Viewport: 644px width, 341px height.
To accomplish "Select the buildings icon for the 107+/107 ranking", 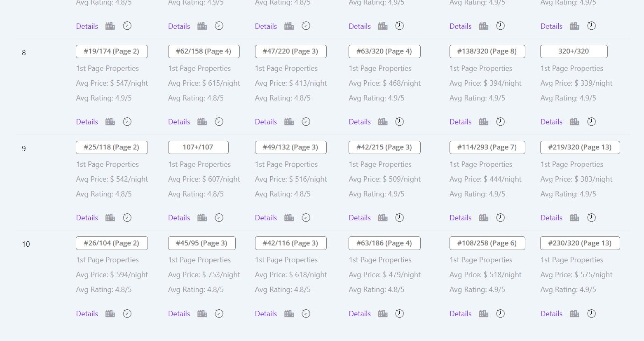I will [x=202, y=217].
